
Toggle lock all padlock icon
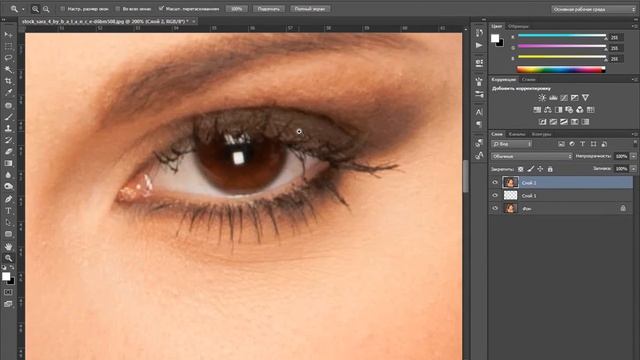pyautogui.click(x=550, y=169)
